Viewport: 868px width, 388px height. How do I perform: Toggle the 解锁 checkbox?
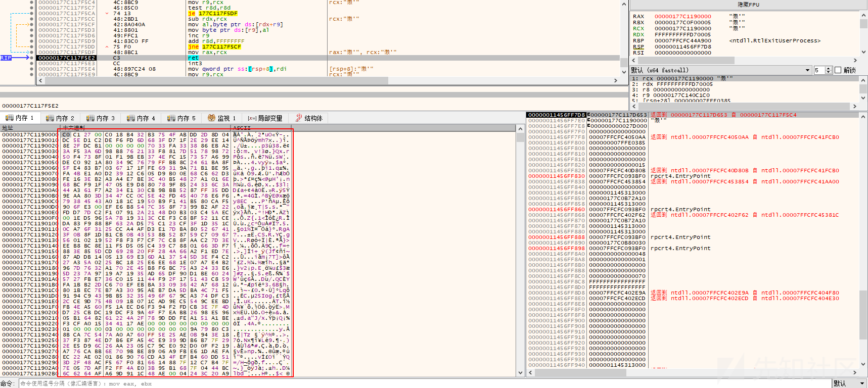pyautogui.click(x=838, y=70)
